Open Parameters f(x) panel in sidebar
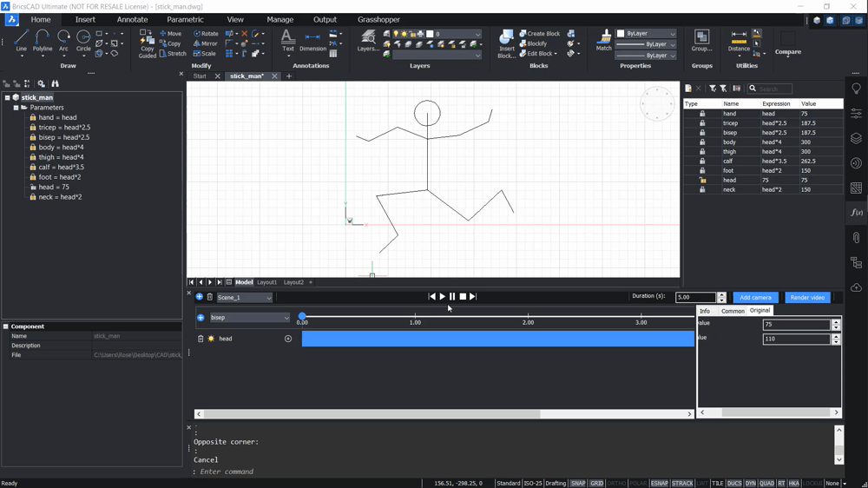The image size is (868, 488). tap(857, 213)
